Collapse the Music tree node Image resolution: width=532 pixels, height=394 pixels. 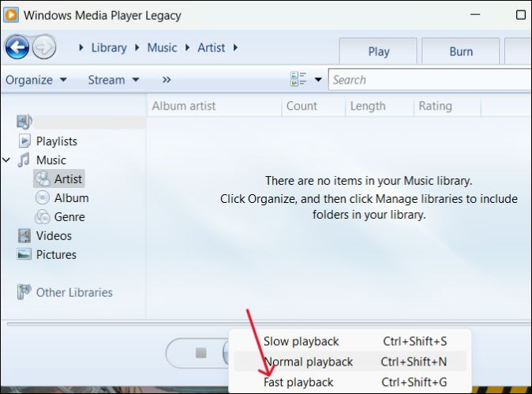pos(6,160)
